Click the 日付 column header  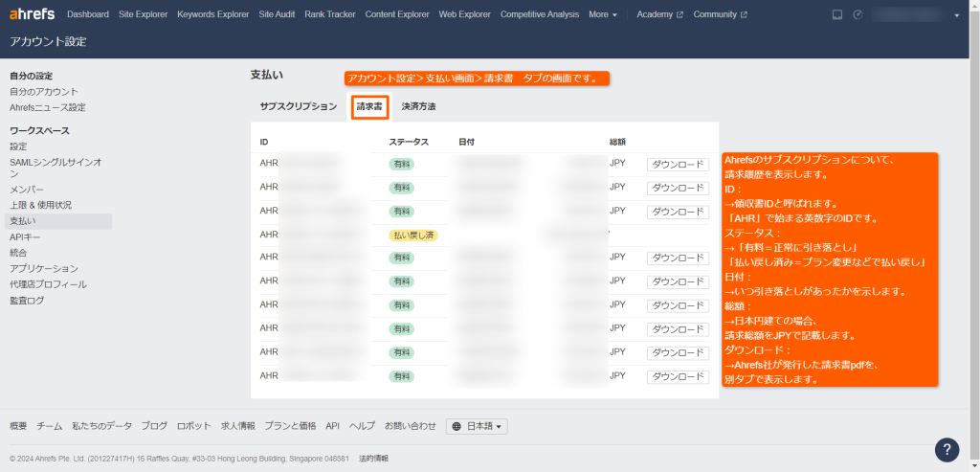pyautogui.click(x=466, y=142)
